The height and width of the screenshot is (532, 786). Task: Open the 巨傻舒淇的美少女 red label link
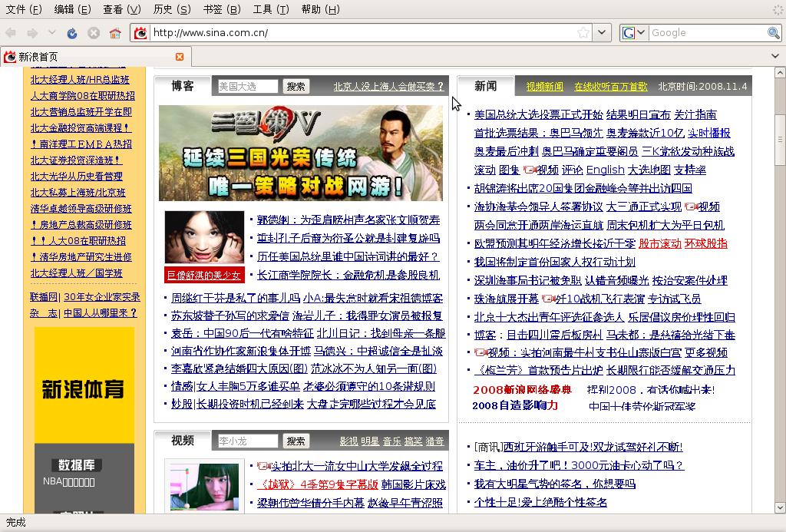click(204, 275)
